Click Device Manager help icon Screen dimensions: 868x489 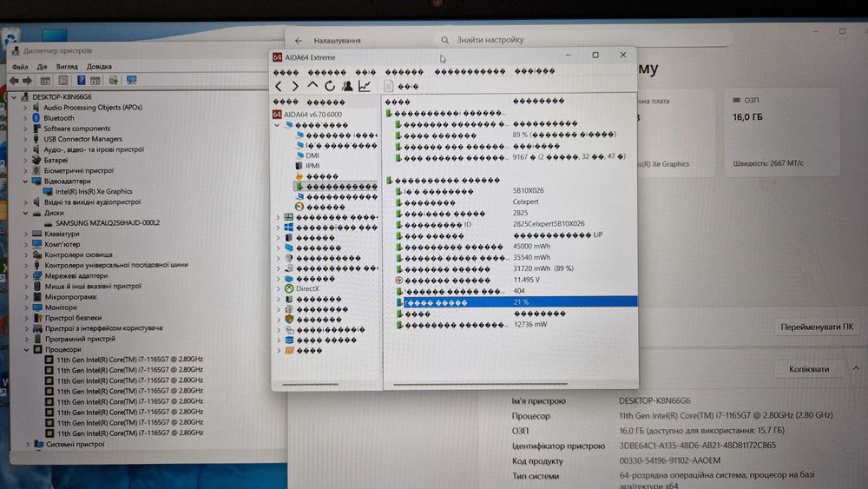point(81,80)
